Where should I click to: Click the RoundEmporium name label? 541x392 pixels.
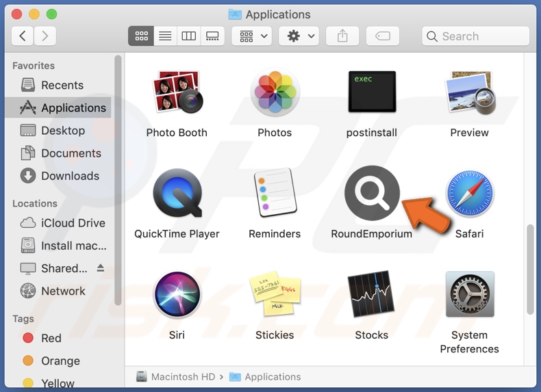372,234
